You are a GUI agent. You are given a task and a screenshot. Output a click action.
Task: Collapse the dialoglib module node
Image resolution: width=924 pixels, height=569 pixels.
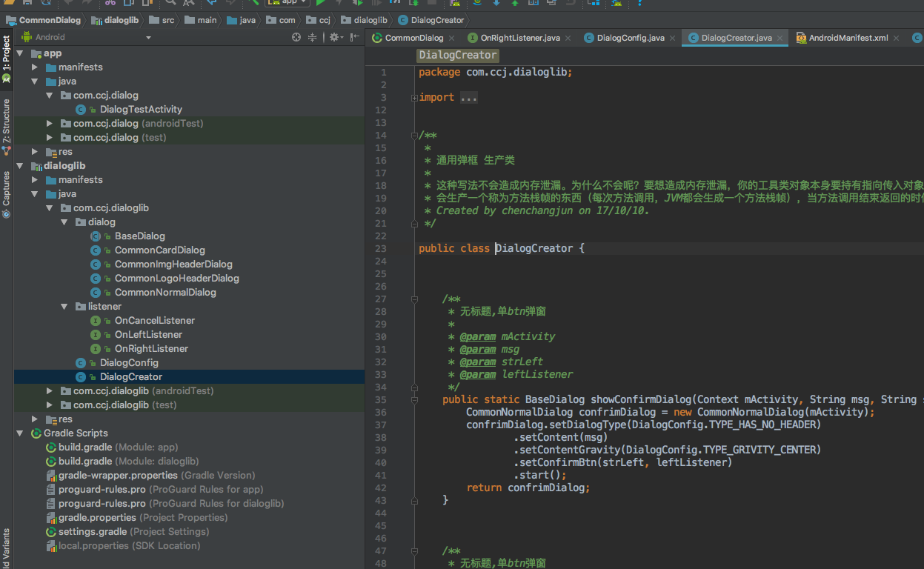coord(20,166)
